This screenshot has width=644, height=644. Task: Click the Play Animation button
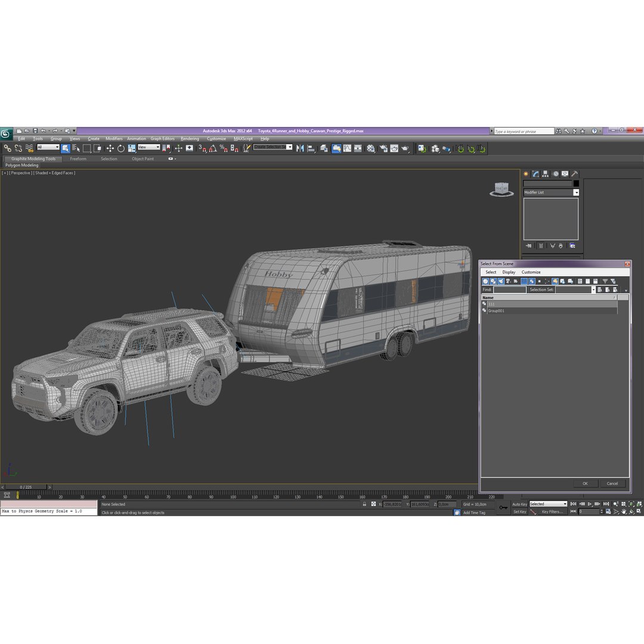coord(589,504)
